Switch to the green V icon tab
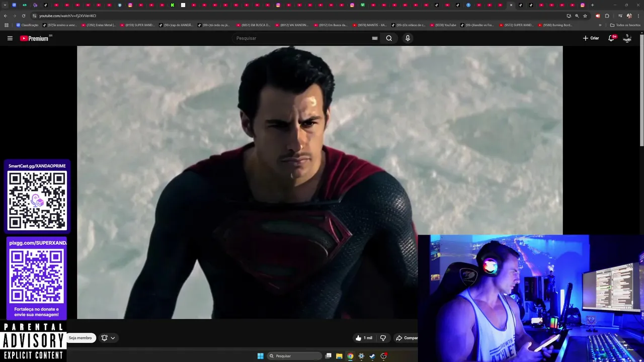This screenshot has height=362, width=644. pos(362,5)
